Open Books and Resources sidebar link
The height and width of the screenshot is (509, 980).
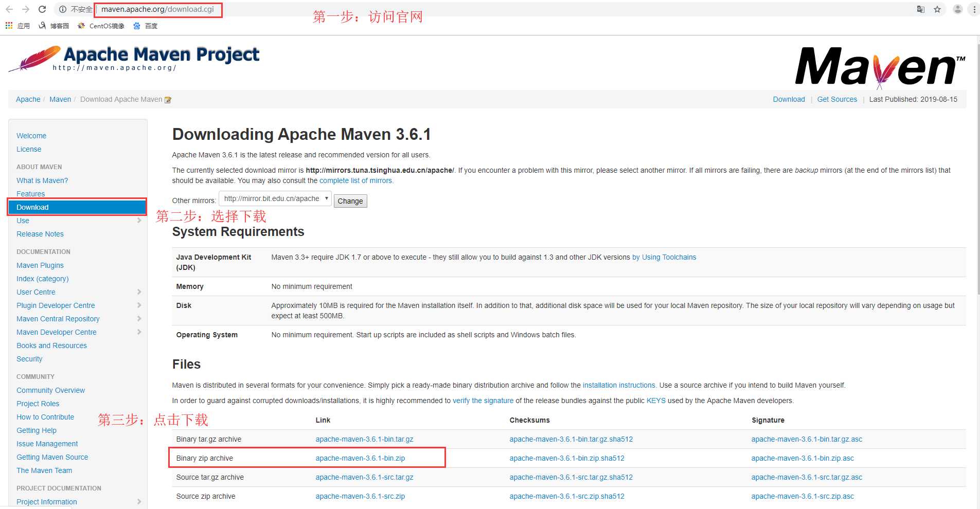(52, 346)
